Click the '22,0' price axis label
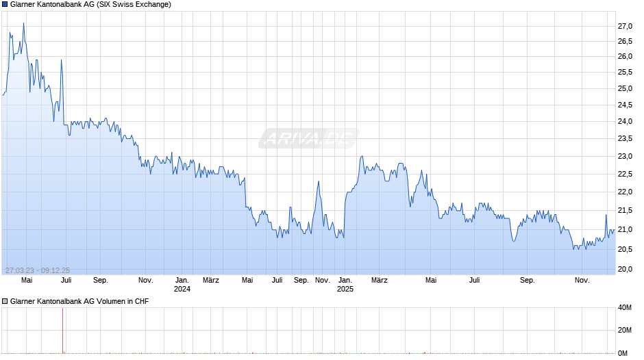Screen dimensions: 644x360 [625, 192]
